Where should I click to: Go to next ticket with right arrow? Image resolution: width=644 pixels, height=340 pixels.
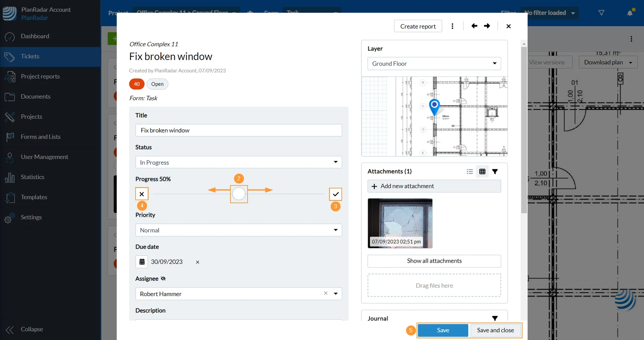click(x=487, y=26)
